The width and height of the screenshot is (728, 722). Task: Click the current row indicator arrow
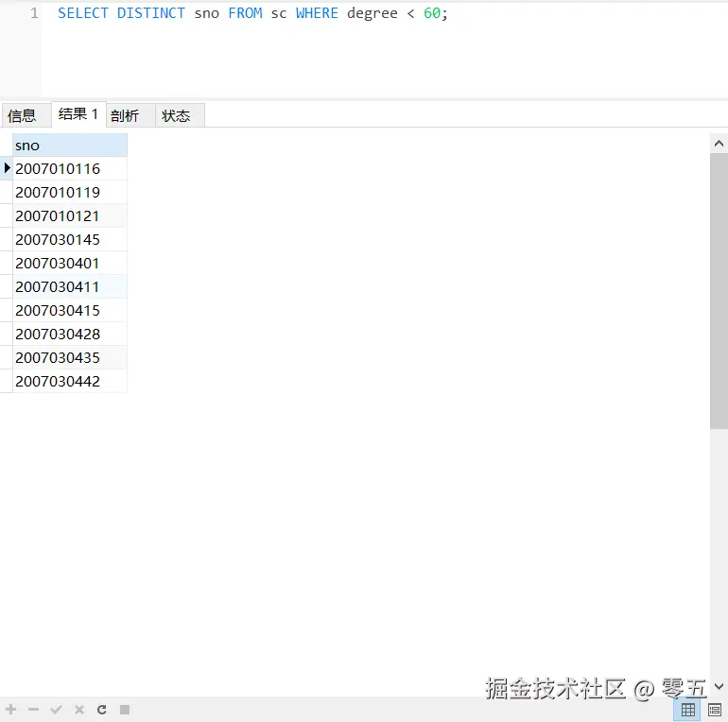point(7,168)
